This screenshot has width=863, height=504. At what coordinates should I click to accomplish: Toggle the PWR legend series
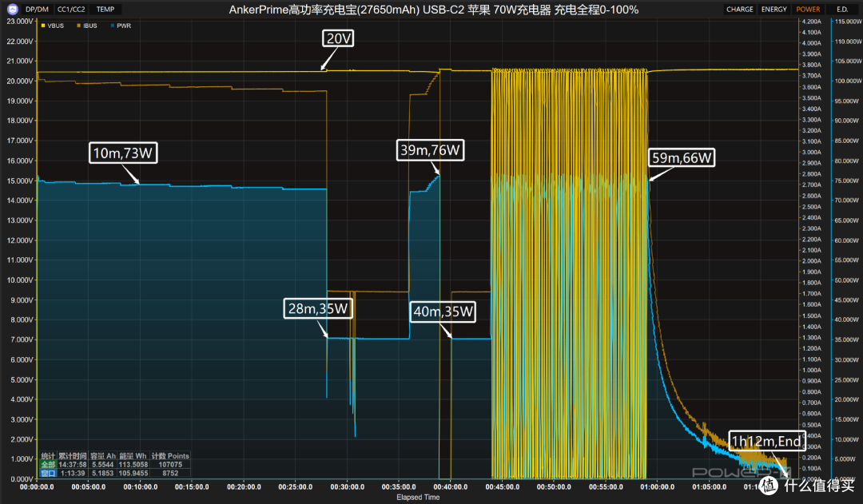coord(121,26)
